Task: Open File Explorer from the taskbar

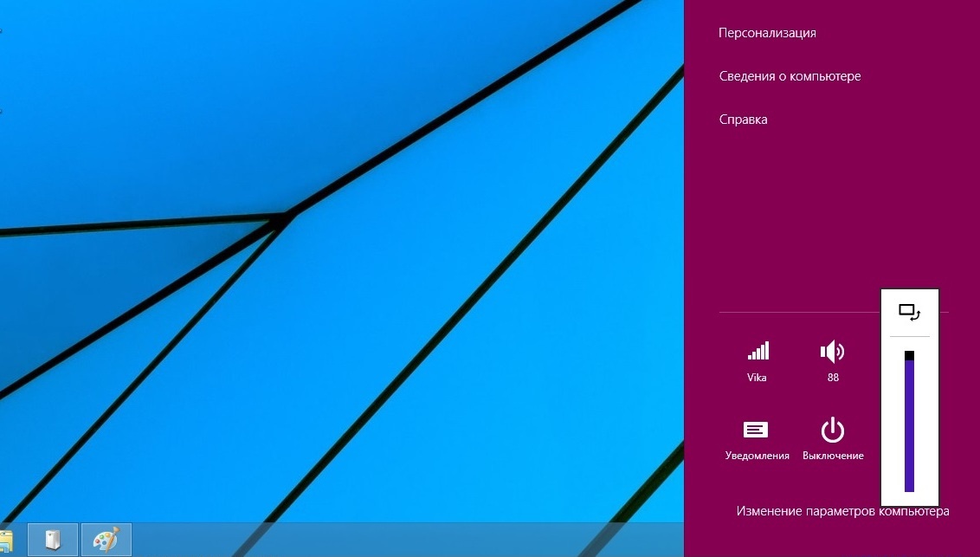Action: click(5, 541)
